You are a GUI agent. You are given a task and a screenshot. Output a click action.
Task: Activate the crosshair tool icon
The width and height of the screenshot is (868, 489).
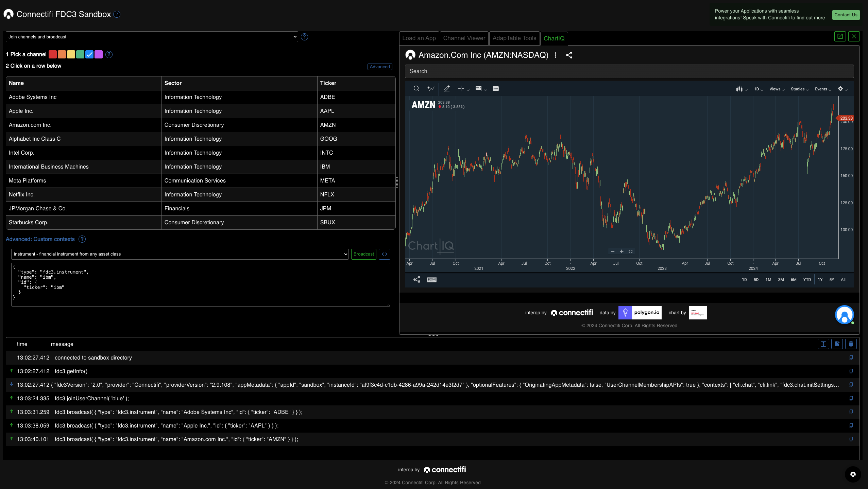(x=461, y=89)
